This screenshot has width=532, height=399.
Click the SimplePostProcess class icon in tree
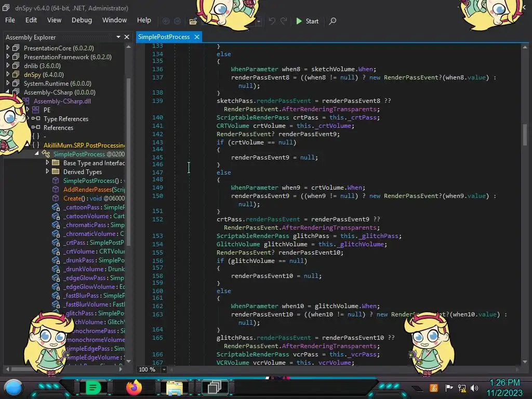[46, 154]
